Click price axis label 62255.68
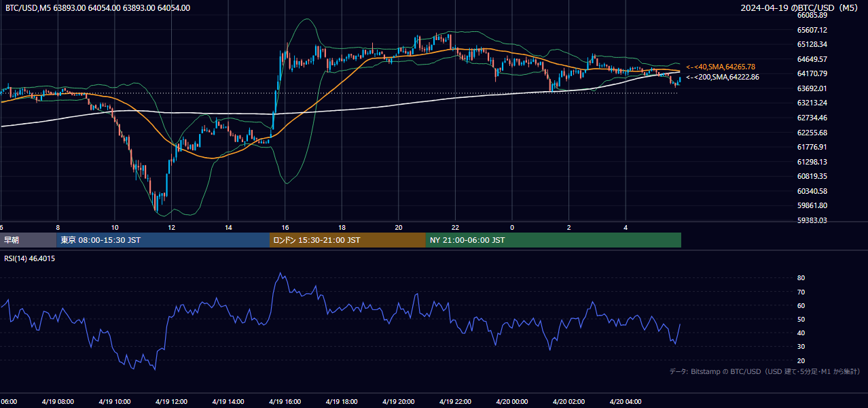Viewport: 868px width, 408px height. (812, 133)
